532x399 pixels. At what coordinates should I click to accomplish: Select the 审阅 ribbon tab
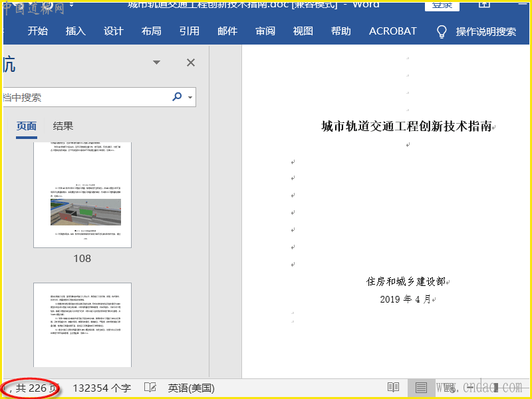click(265, 31)
